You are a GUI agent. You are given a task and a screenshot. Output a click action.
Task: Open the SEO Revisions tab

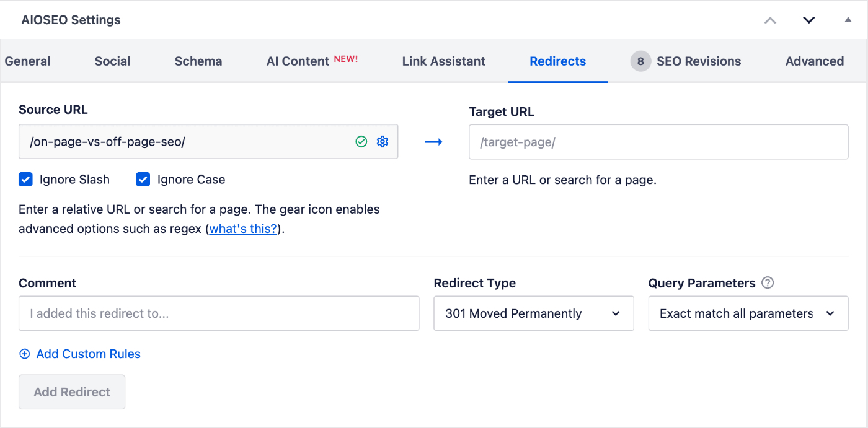point(686,61)
